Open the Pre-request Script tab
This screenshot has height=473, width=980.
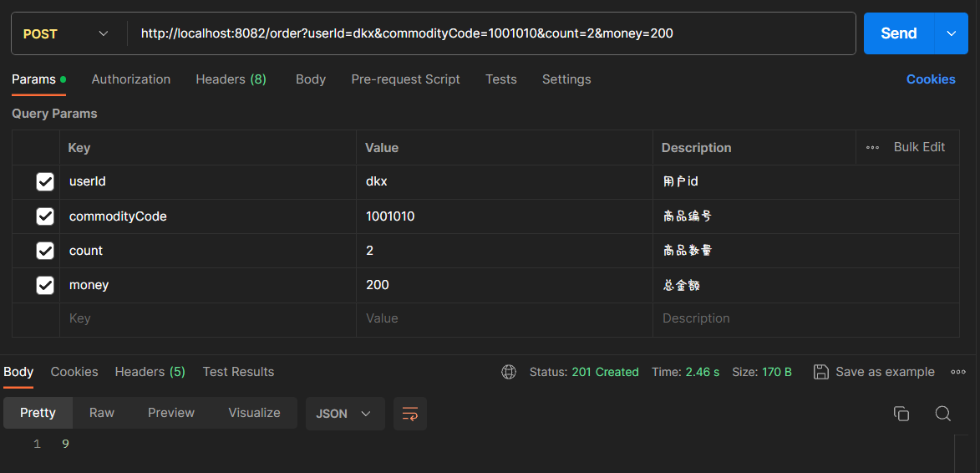[405, 79]
